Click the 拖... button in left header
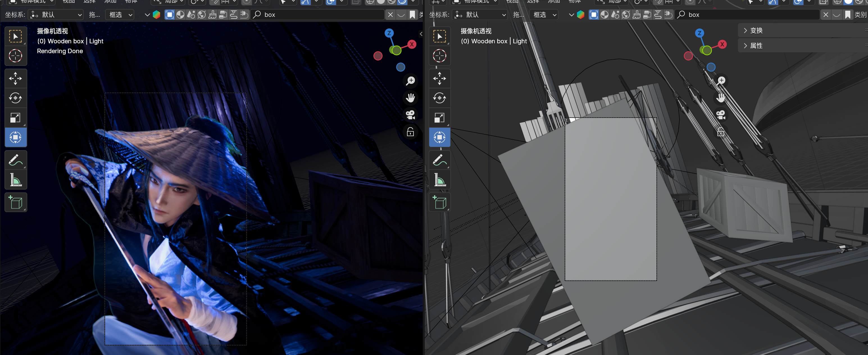The width and height of the screenshot is (868, 355). point(94,15)
